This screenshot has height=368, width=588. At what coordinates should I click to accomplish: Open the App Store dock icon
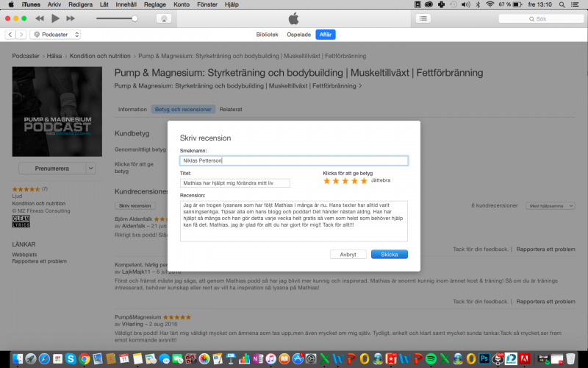(x=298, y=358)
